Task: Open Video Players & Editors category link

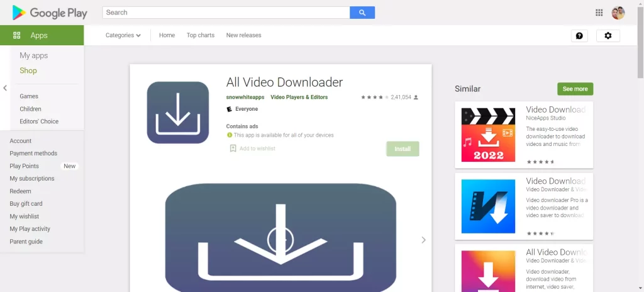Action: (x=299, y=98)
